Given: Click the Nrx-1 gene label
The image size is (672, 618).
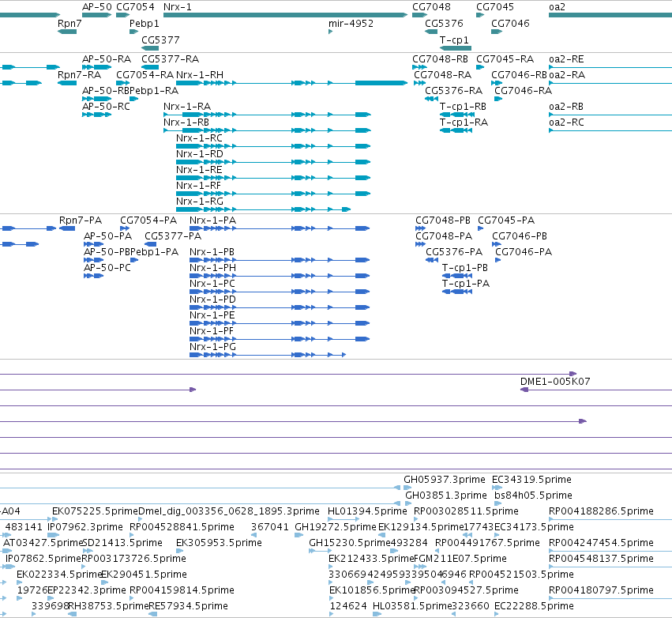Looking at the screenshot, I should click(178, 7).
